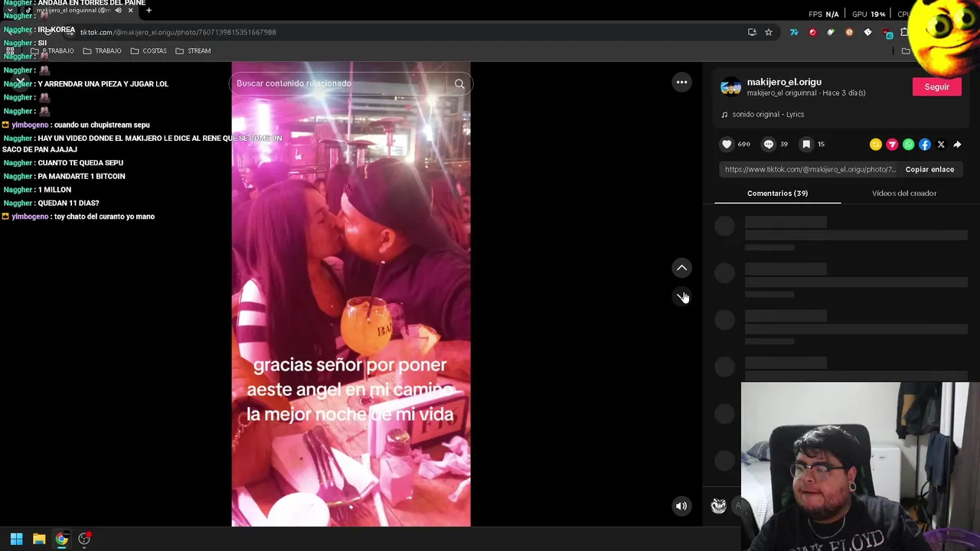Image resolution: width=980 pixels, height=551 pixels.
Task: Go to next post with down arrow
Action: point(681,297)
